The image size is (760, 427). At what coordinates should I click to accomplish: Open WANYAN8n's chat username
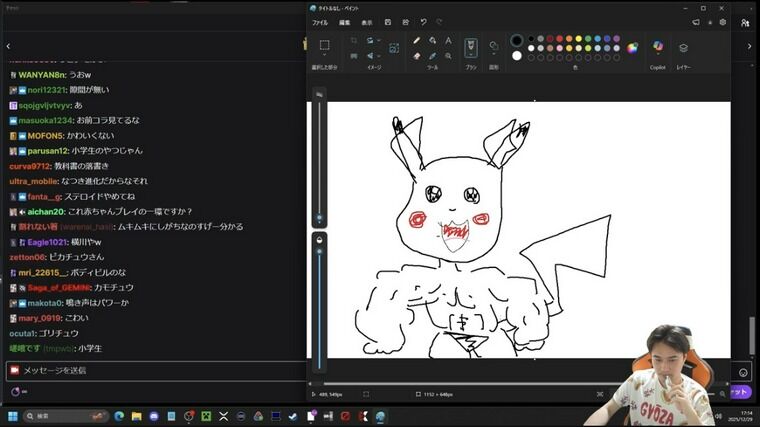pyautogui.click(x=42, y=75)
